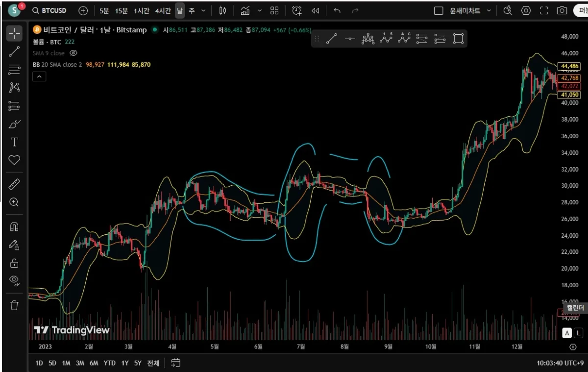Expand the time interval dropdown arrow

[x=204, y=10]
